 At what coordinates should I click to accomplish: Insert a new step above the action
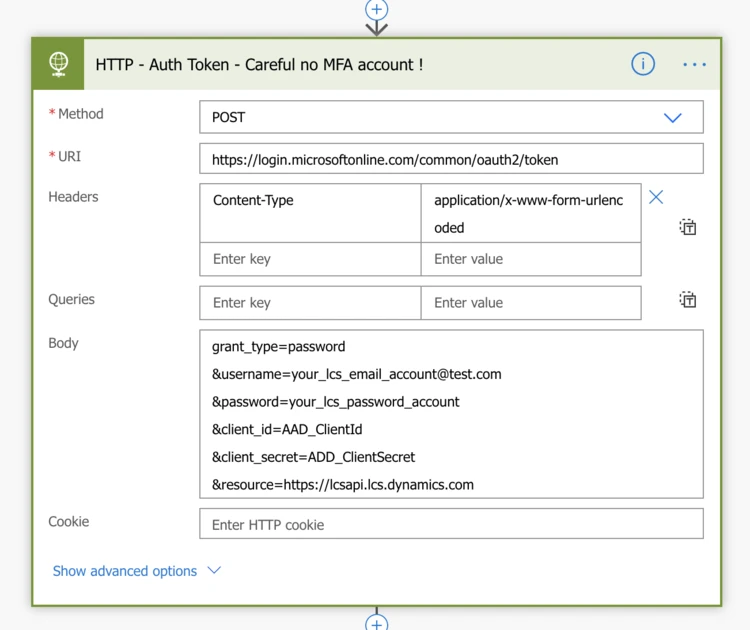[376, 10]
